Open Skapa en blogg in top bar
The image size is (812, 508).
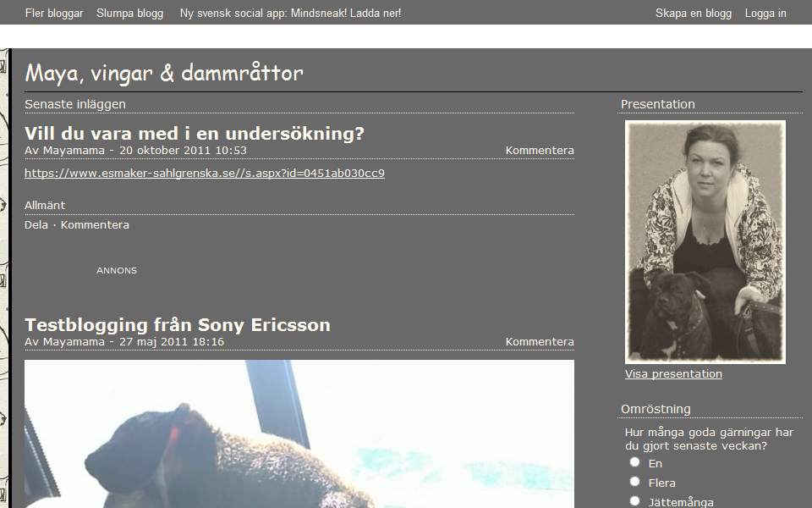694,13
